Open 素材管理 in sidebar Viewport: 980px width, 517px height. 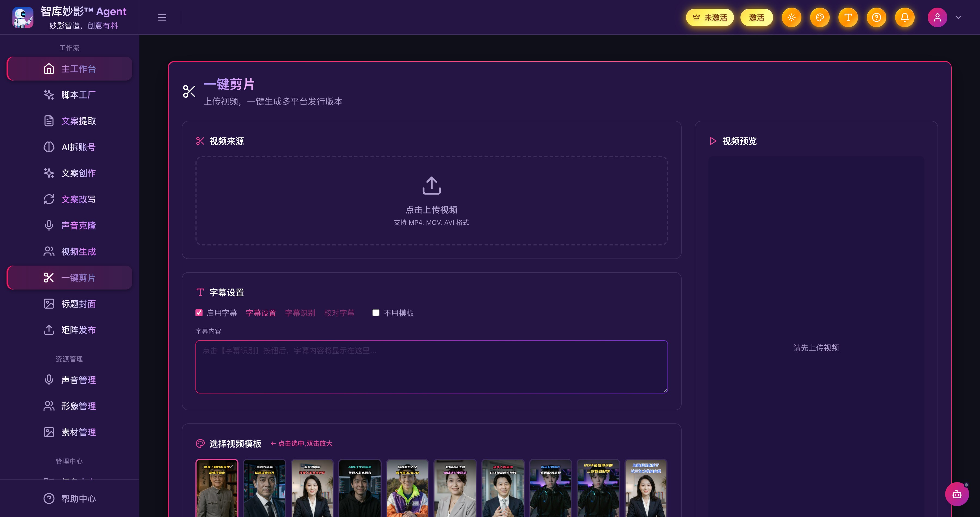coord(70,432)
